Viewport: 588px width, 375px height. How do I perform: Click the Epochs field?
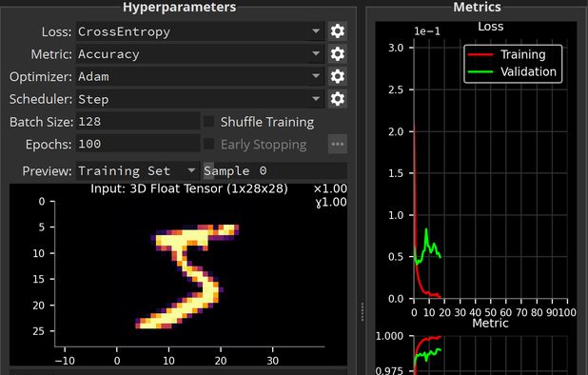pos(138,144)
